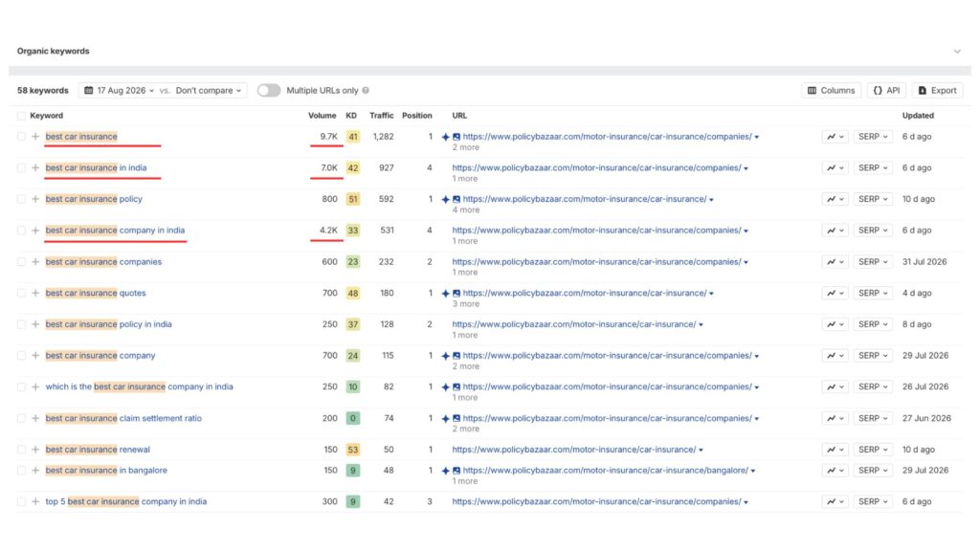The width and height of the screenshot is (980, 551).
Task: Expand URL dropdown arrow in 'best car insurance renewal' row
Action: pyautogui.click(x=701, y=451)
